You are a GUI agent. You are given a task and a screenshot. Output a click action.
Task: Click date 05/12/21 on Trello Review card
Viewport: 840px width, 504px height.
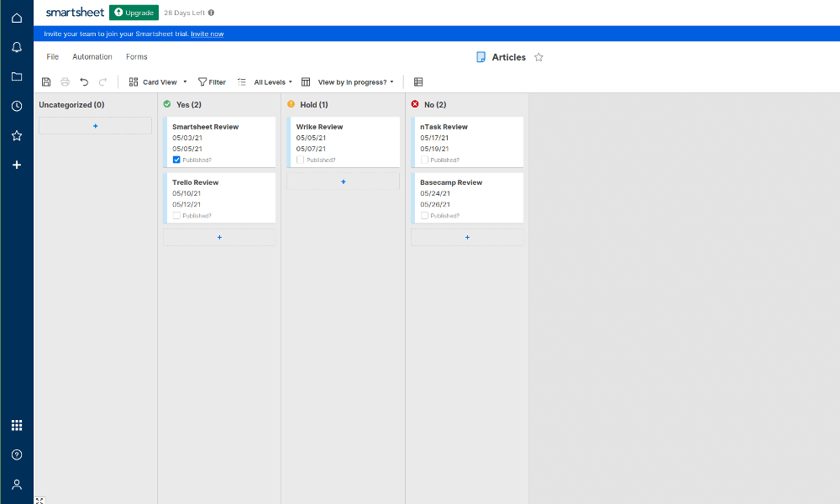point(186,204)
